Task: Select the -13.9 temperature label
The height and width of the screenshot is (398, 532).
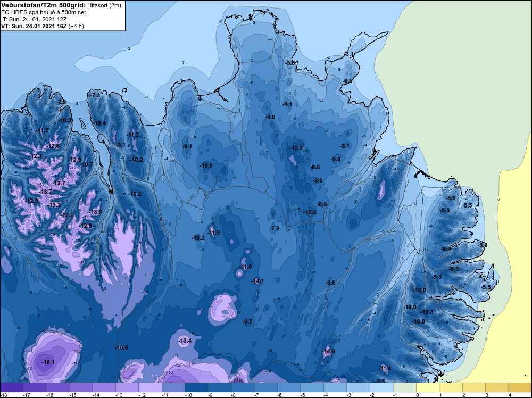Action: click(x=95, y=212)
